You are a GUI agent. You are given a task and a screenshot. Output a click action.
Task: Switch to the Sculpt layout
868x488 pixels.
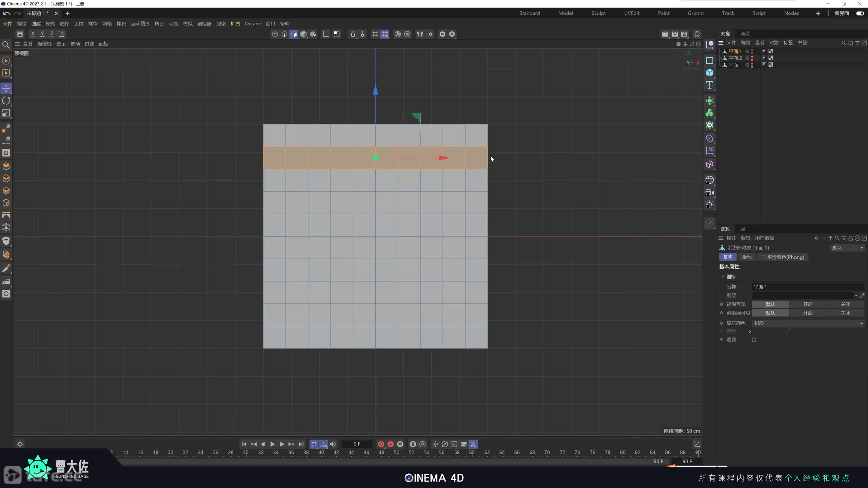598,13
